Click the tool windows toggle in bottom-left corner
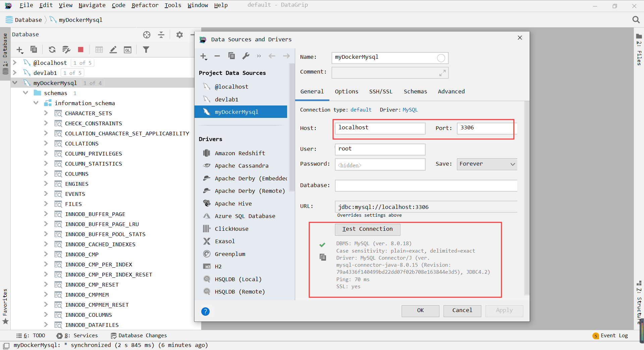Screen dimensions: 644x350 tap(6, 345)
